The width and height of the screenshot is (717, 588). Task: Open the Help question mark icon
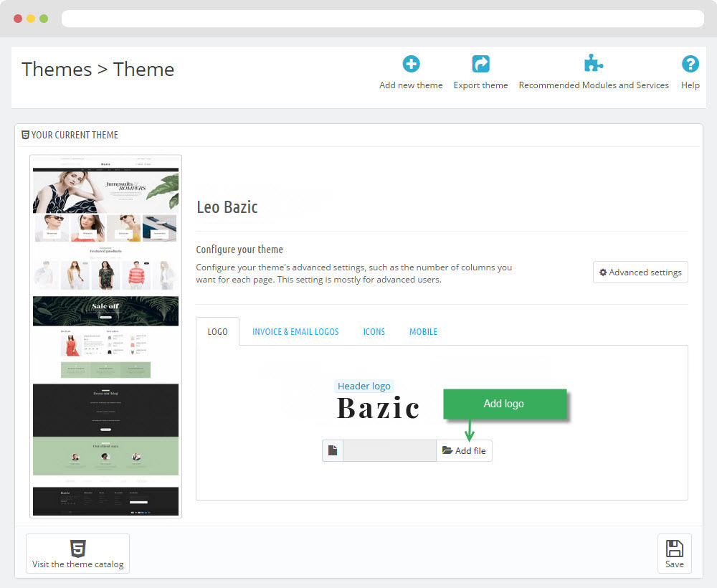690,64
